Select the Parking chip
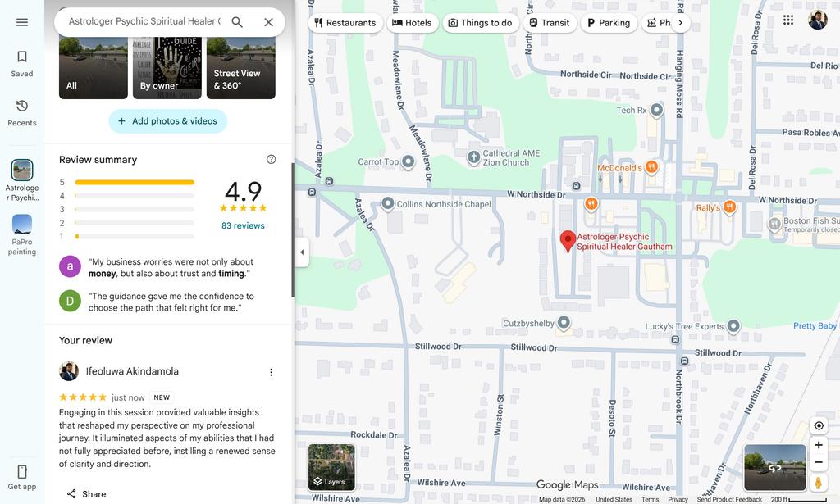840x504 pixels. coord(609,22)
